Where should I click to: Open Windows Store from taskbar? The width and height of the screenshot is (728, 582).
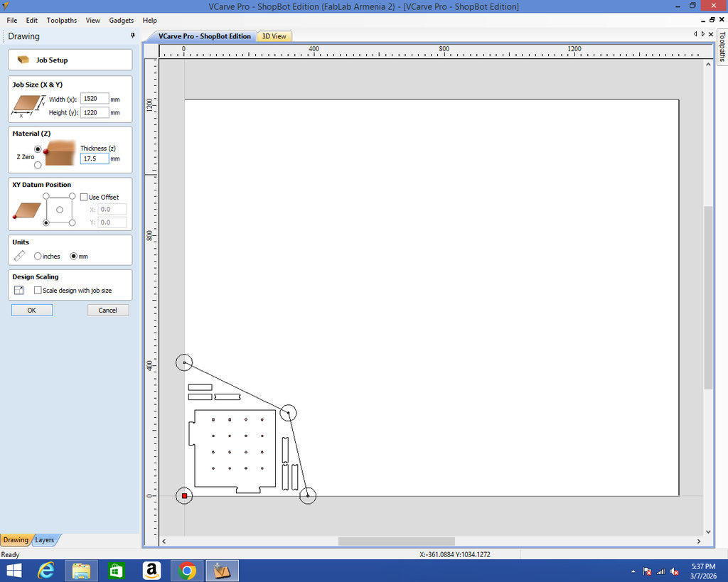click(116, 571)
